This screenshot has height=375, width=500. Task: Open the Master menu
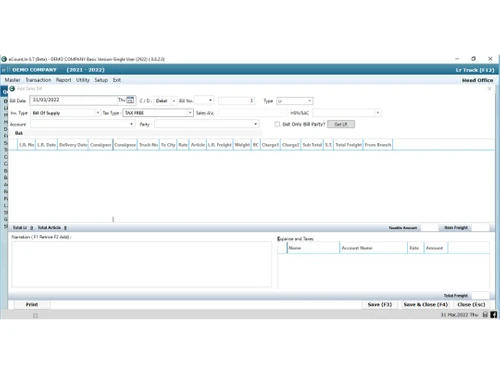pos(12,80)
